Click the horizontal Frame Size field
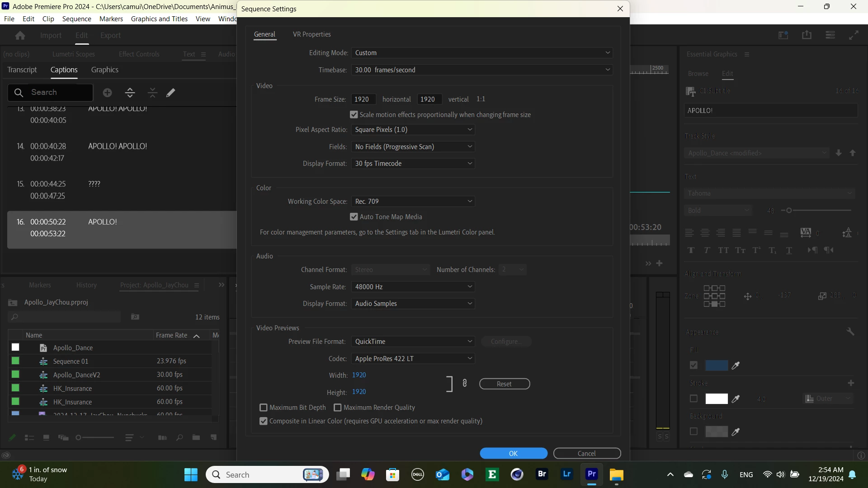The image size is (868, 488). coord(364,99)
